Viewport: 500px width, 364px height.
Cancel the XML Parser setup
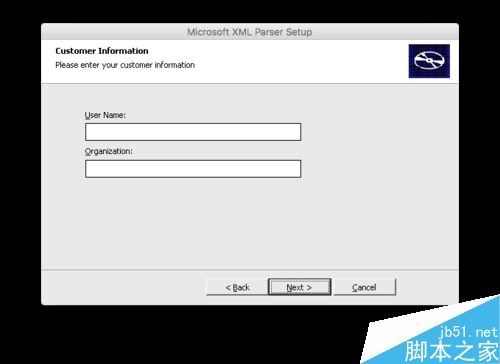(364, 287)
